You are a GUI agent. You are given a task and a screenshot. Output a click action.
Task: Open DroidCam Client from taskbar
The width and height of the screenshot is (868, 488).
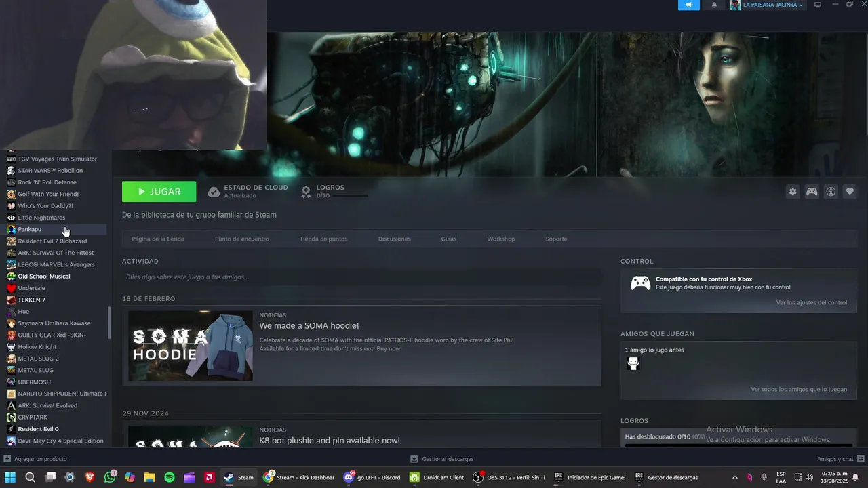point(437,477)
